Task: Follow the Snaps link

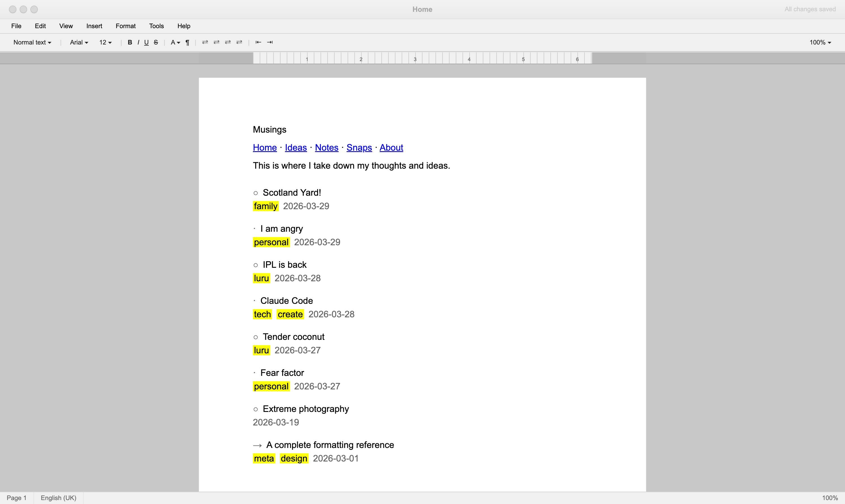Action: pyautogui.click(x=359, y=148)
